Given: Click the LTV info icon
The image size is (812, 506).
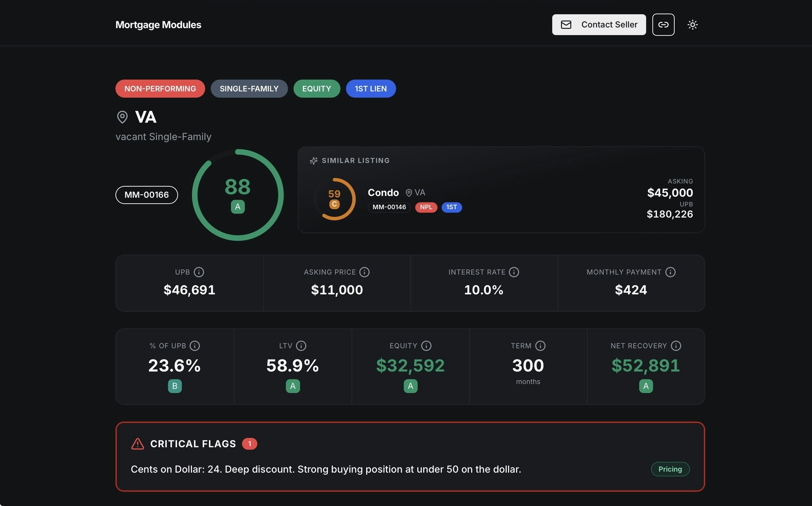Looking at the screenshot, I should [301, 346].
